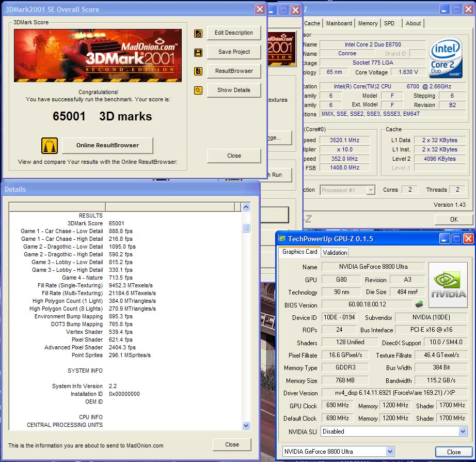This screenshot has width=476, height=462.
Task: Click the NVIDIA logo in GPU-Z
Action: (448, 285)
